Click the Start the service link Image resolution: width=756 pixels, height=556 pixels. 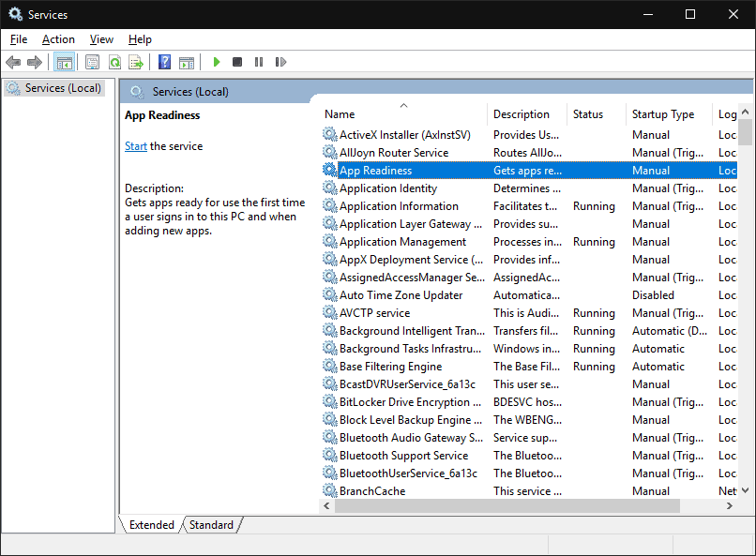coord(136,146)
